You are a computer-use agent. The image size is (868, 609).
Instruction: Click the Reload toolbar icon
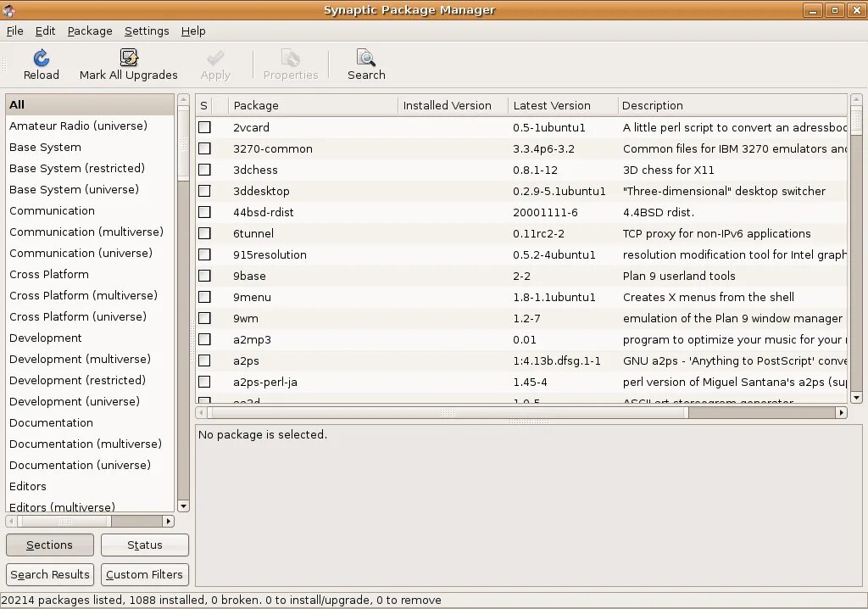click(x=41, y=59)
